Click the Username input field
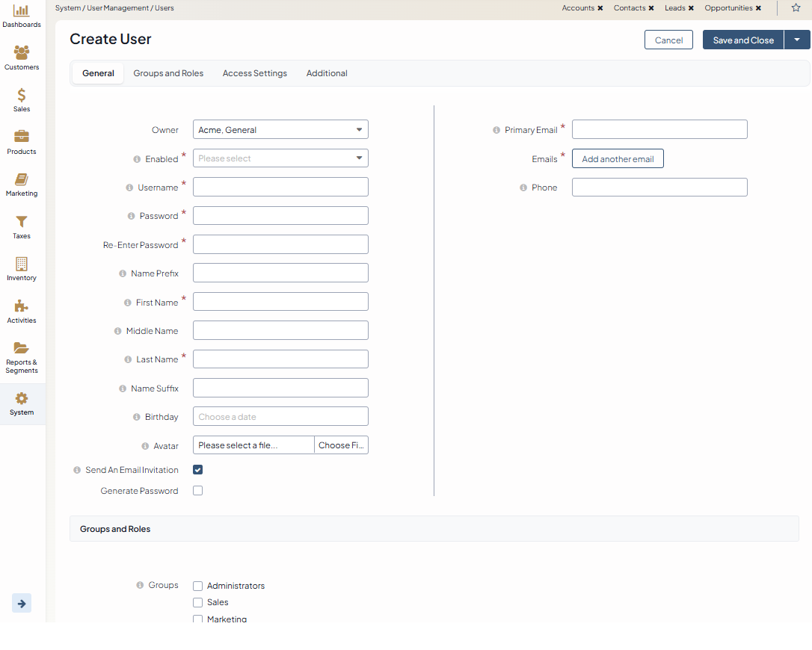 pos(280,187)
